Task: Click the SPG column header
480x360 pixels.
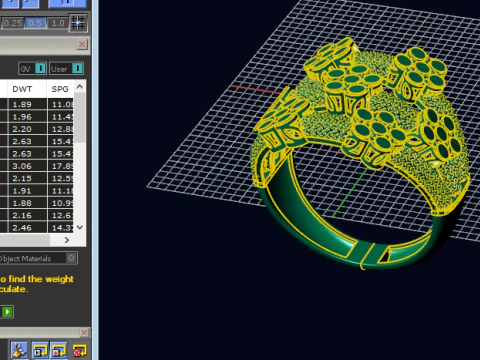Action: 60,89
